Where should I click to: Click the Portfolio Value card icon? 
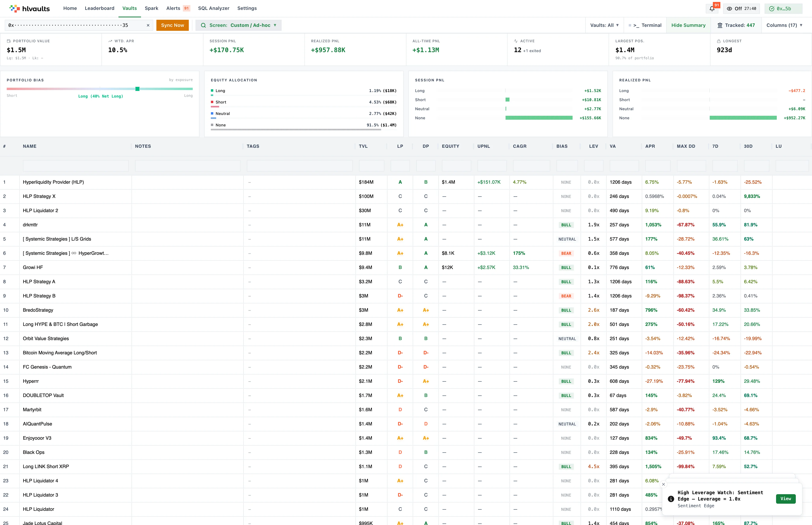(9, 41)
